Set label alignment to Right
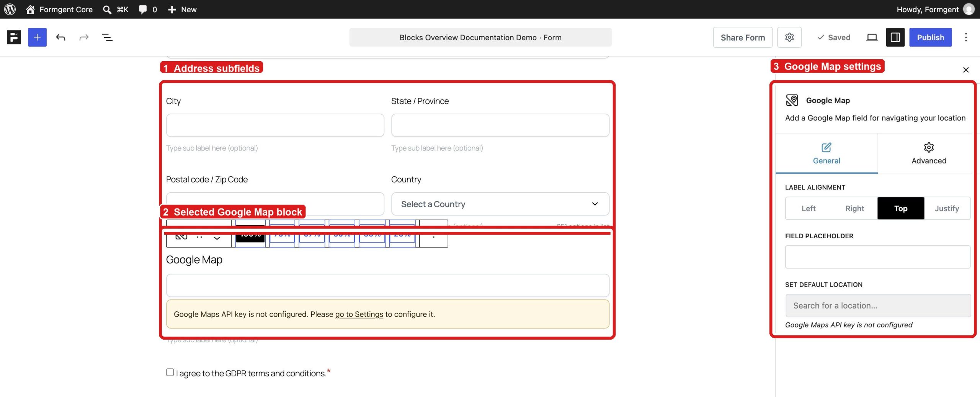 click(x=854, y=208)
